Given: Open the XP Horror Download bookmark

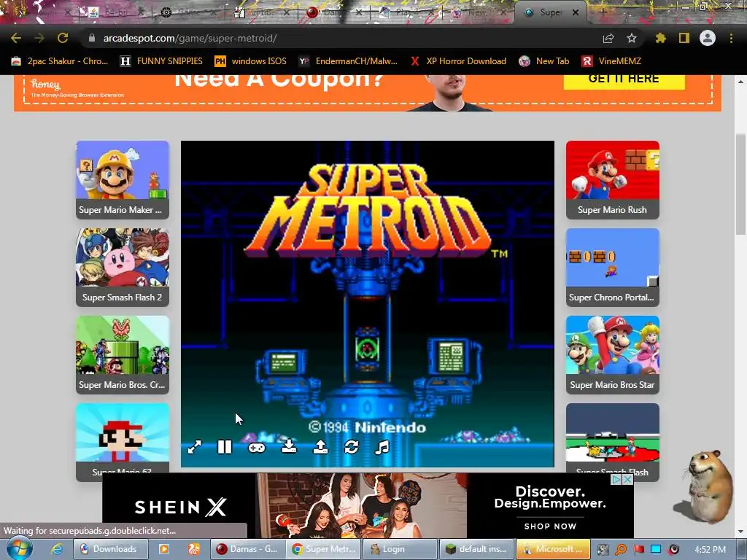Looking at the screenshot, I should point(458,61).
